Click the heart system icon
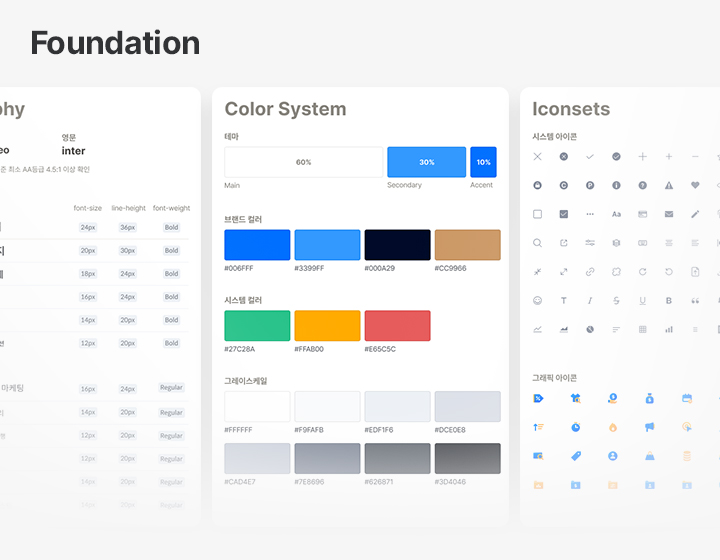The width and height of the screenshot is (720, 560). tap(696, 185)
